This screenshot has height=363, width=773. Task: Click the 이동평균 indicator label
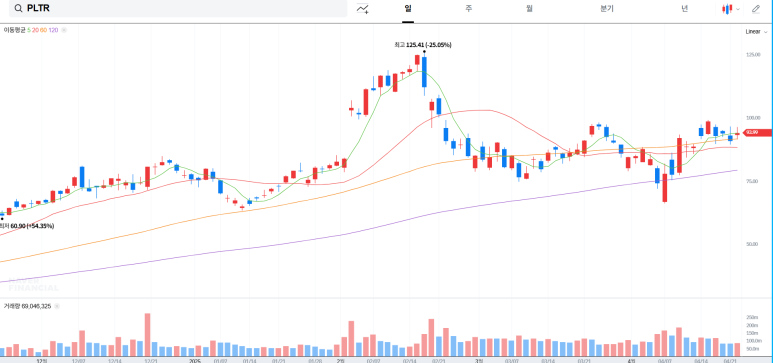(x=15, y=30)
